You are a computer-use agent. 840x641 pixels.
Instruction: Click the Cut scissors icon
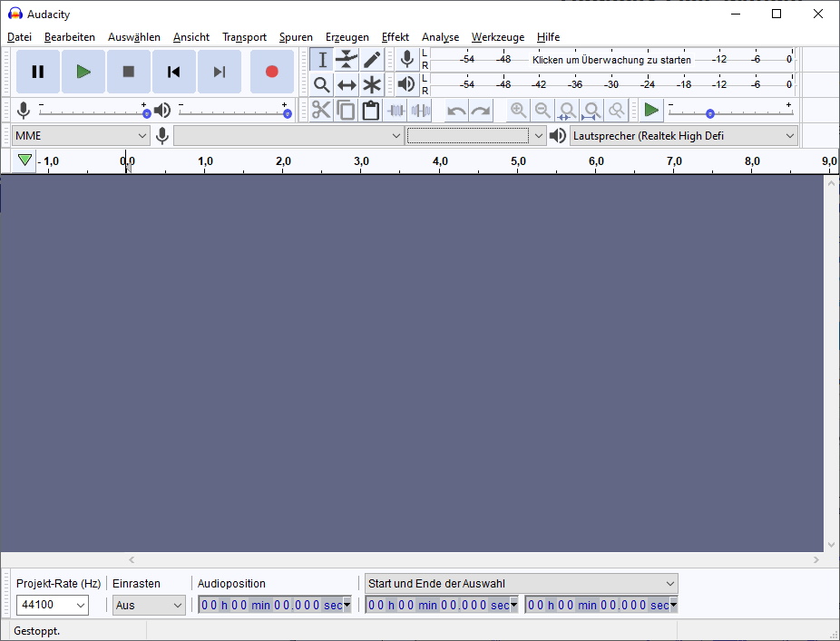[321, 111]
